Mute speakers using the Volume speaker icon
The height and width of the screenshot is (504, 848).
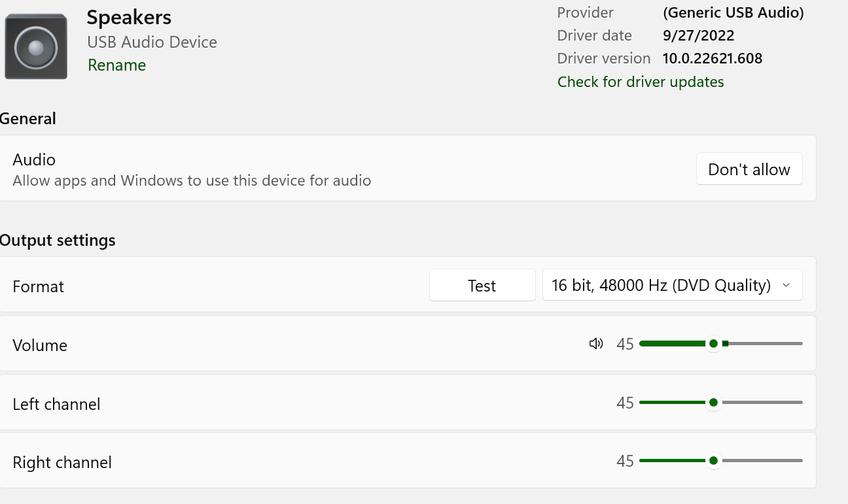(x=595, y=344)
